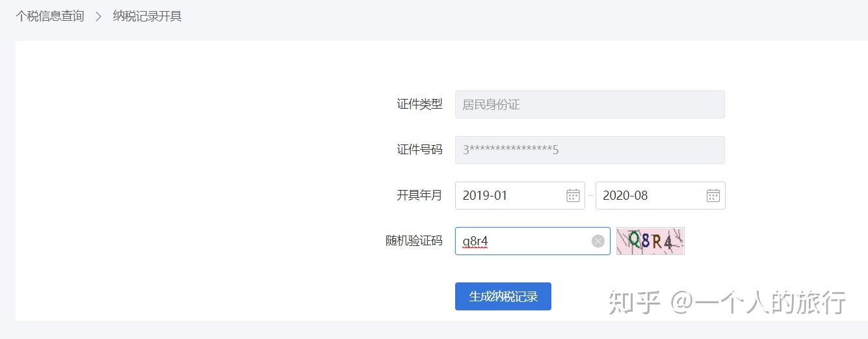Select the start month 2019-01 field

click(x=507, y=196)
